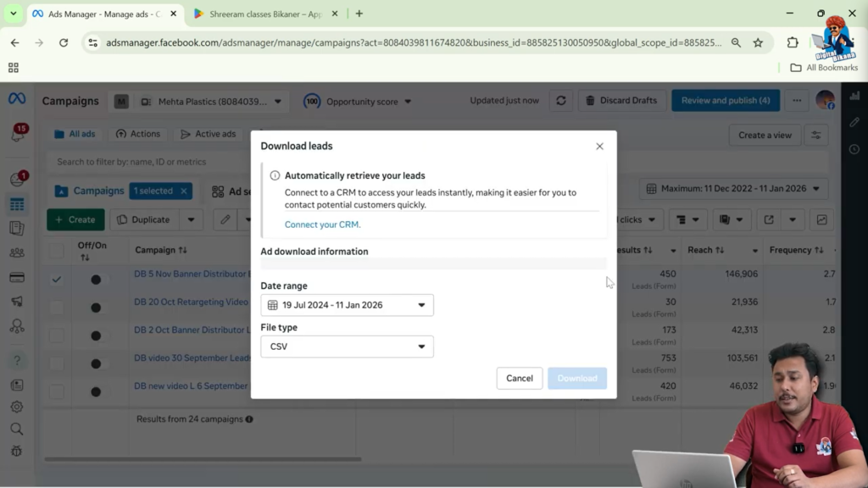The image size is (868, 488).
Task: Toggle off the DB 20 Oct Retargeting Video campaign
Action: pyautogui.click(x=96, y=308)
